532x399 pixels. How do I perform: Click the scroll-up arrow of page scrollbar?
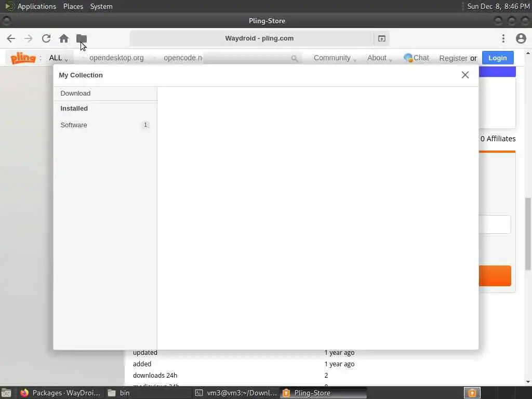(528, 54)
